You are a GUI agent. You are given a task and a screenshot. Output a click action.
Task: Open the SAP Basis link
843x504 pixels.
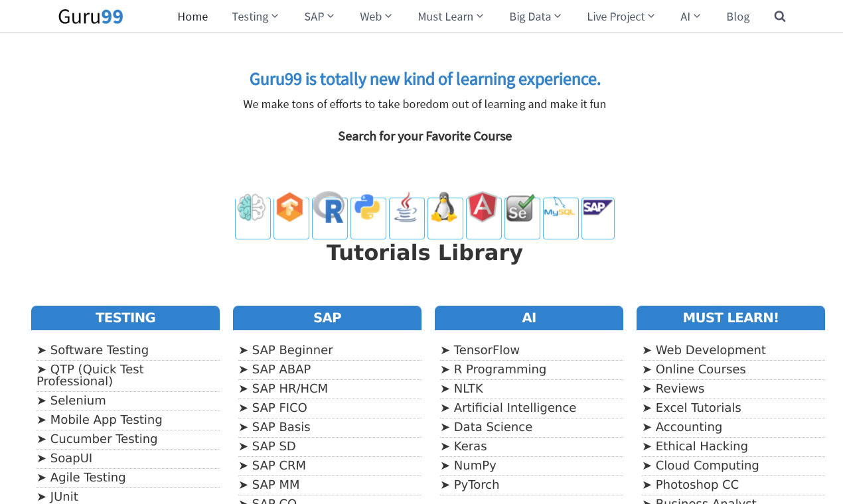[x=281, y=427]
